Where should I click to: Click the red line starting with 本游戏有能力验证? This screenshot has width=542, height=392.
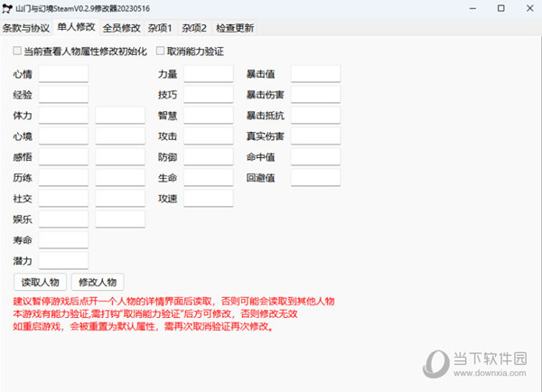155,313
